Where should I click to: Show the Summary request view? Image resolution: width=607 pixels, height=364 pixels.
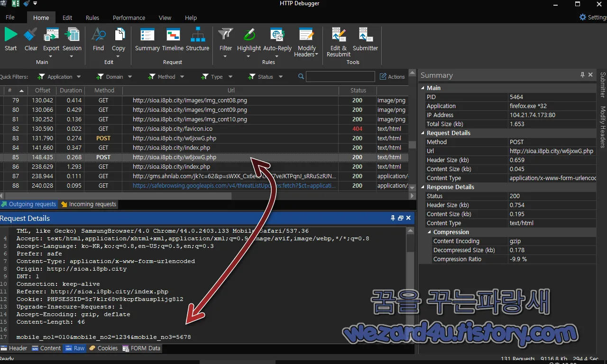(x=147, y=39)
